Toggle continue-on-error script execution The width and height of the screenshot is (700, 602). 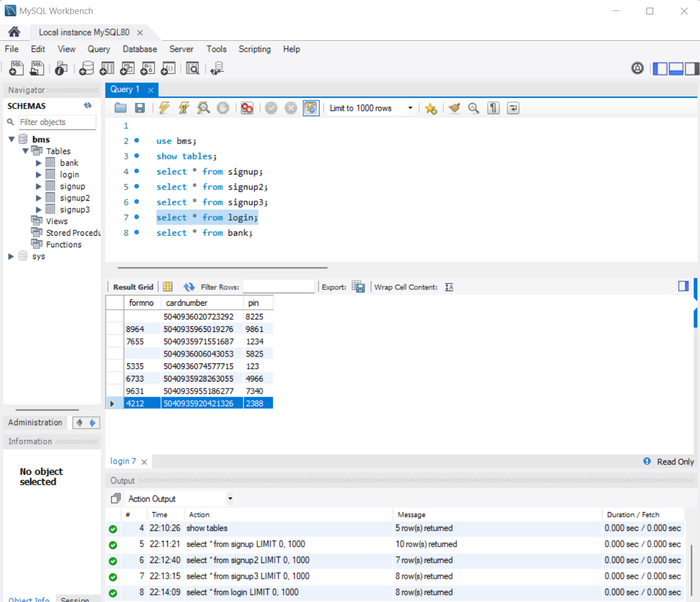click(x=247, y=108)
